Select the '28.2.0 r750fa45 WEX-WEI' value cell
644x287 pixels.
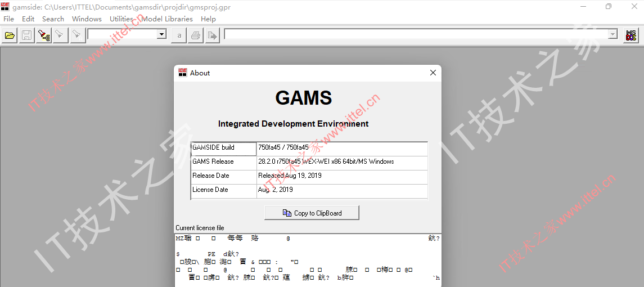342,163
